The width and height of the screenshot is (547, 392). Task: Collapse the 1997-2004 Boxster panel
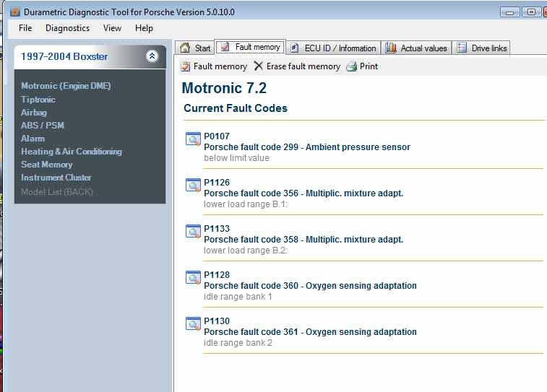click(152, 56)
